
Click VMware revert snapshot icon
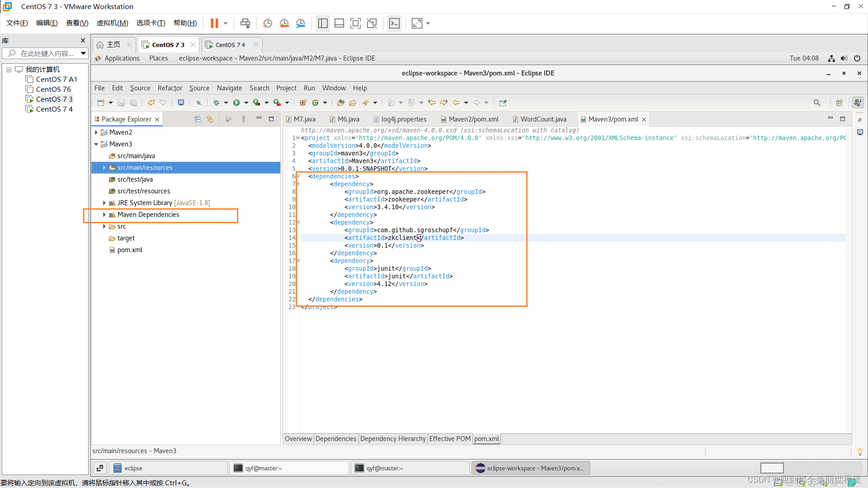(x=284, y=23)
